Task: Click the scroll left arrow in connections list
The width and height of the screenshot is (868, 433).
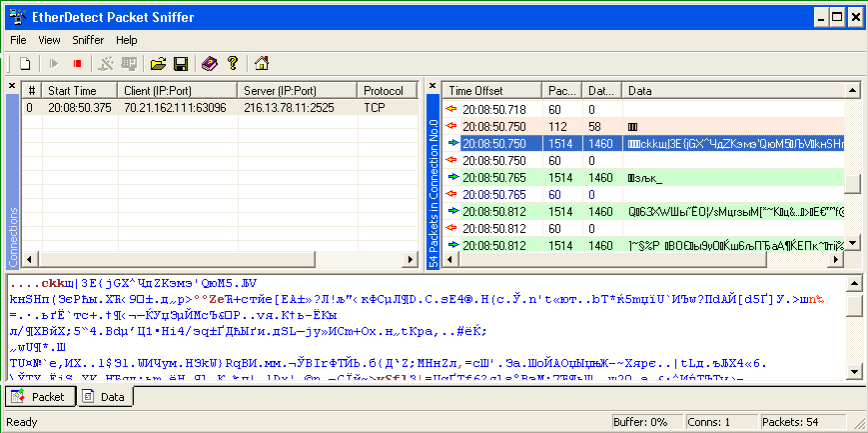Action: (x=29, y=259)
